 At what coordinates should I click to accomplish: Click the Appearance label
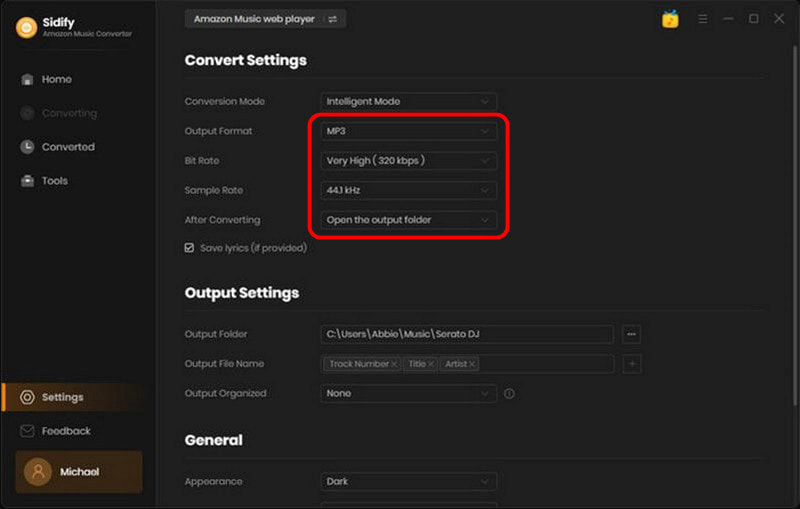[214, 481]
